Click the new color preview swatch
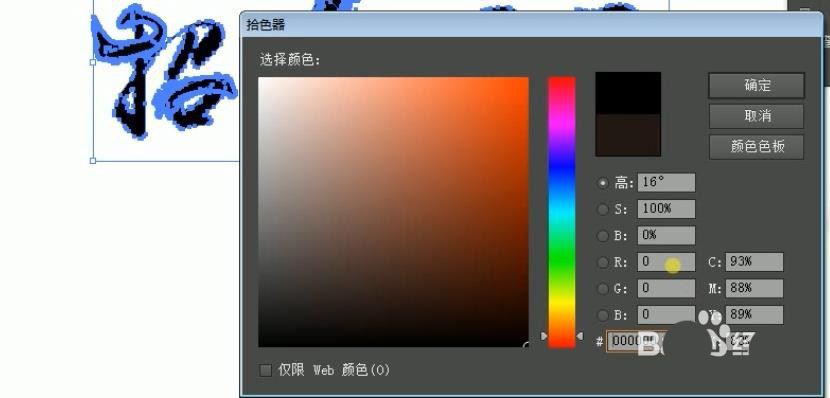This screenshot has width=830, height=398. tap(628, 93)
